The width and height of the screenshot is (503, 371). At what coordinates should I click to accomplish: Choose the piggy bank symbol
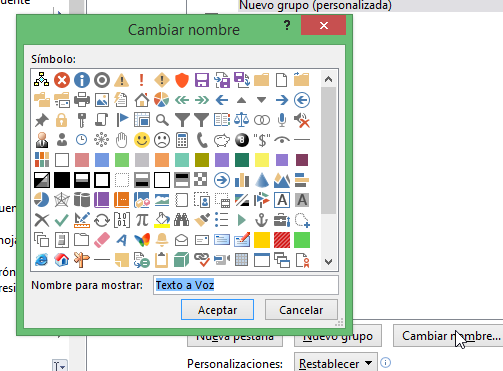(222, 140)
